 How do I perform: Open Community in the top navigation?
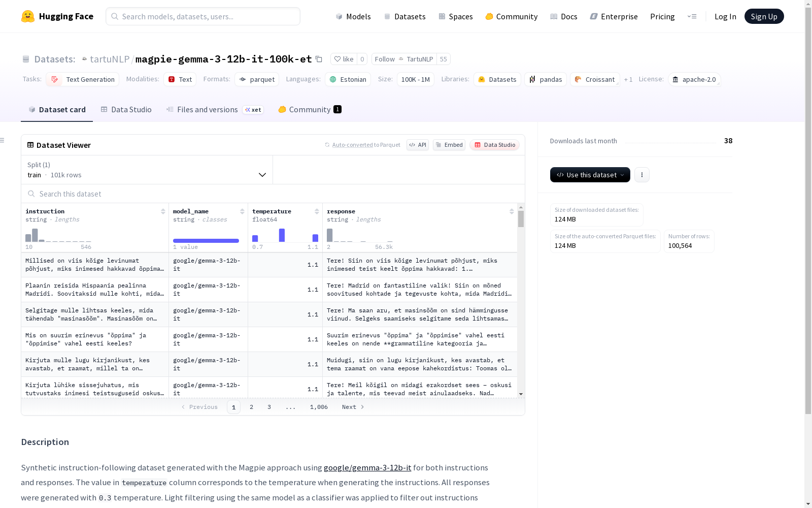pyautogui.click(x=512, y=16)
